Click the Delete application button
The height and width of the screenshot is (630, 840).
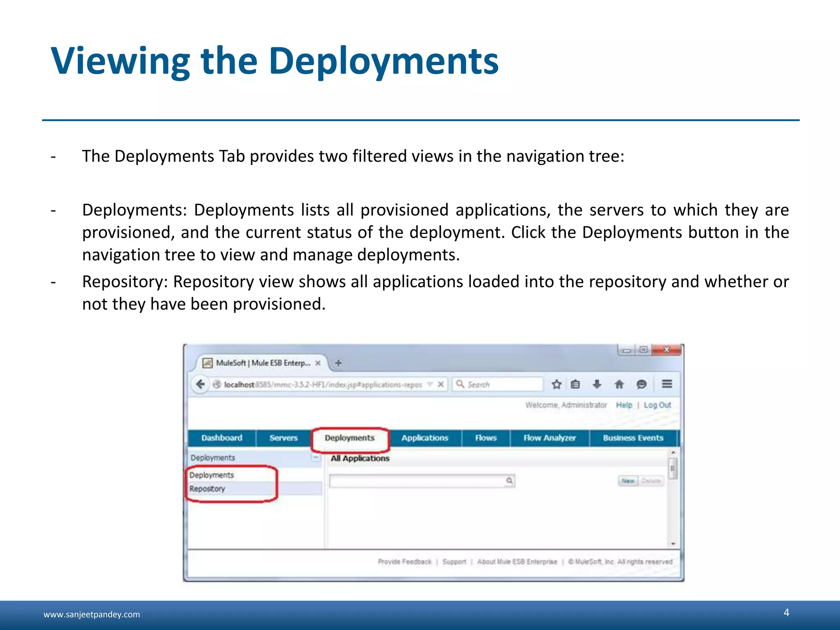coord(651,481)
